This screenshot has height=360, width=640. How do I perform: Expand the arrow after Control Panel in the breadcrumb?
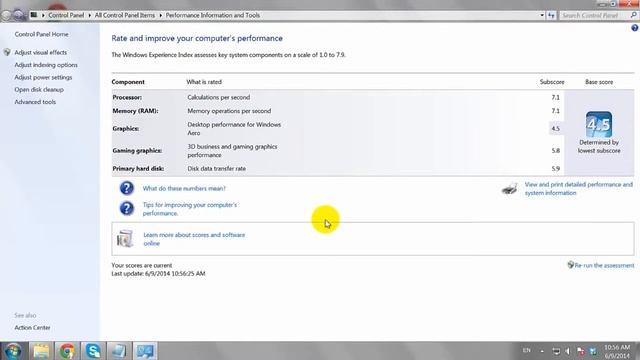89,15
